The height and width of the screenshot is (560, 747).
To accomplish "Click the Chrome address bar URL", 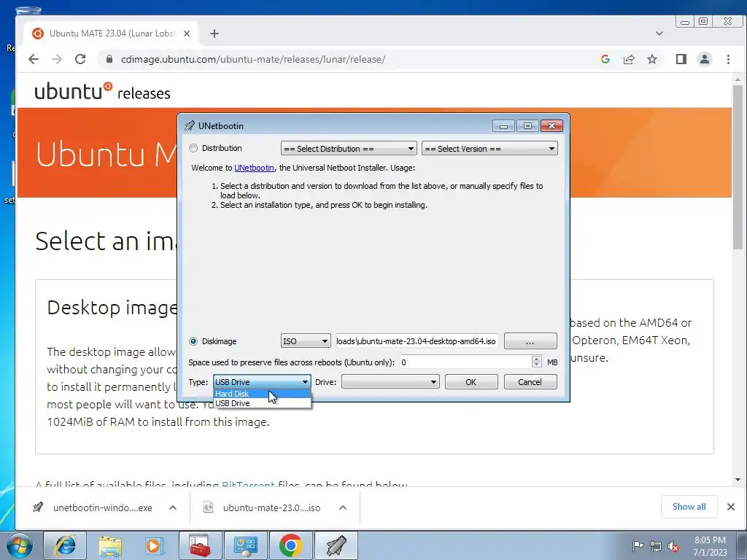I will (x=253, y=60).
